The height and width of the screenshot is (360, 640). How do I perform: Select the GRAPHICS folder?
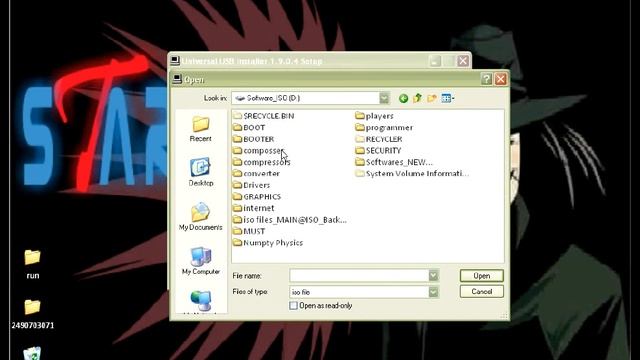[257, 196]
